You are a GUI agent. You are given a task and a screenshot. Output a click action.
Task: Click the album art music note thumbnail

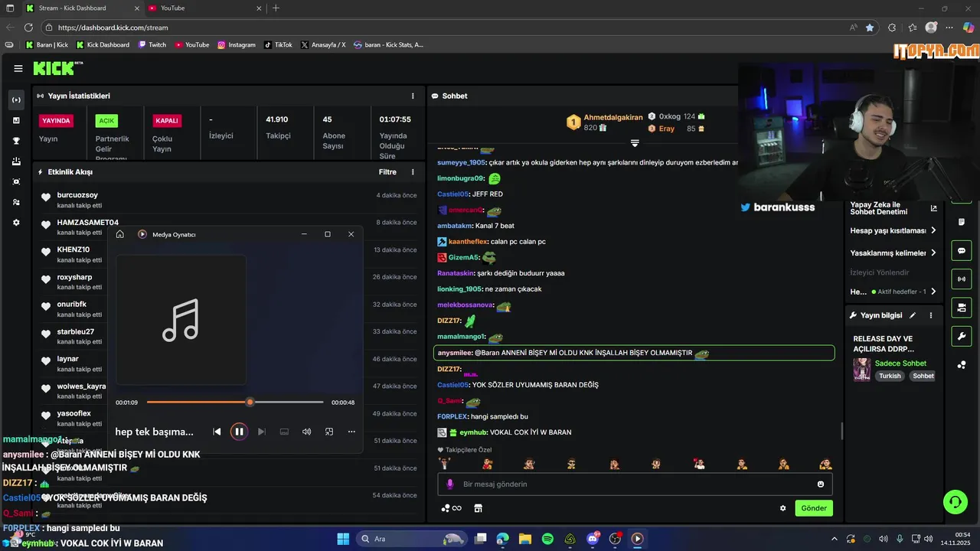181,320
